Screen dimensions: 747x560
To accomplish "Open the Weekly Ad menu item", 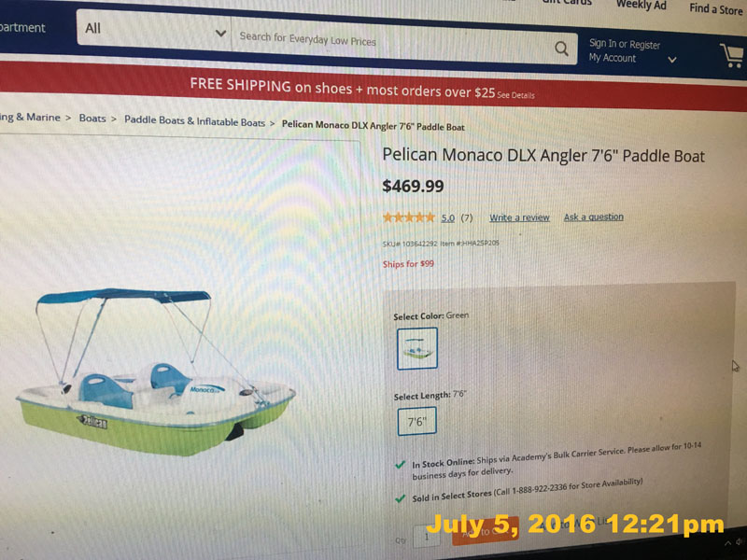I will (x=641, y=6).
